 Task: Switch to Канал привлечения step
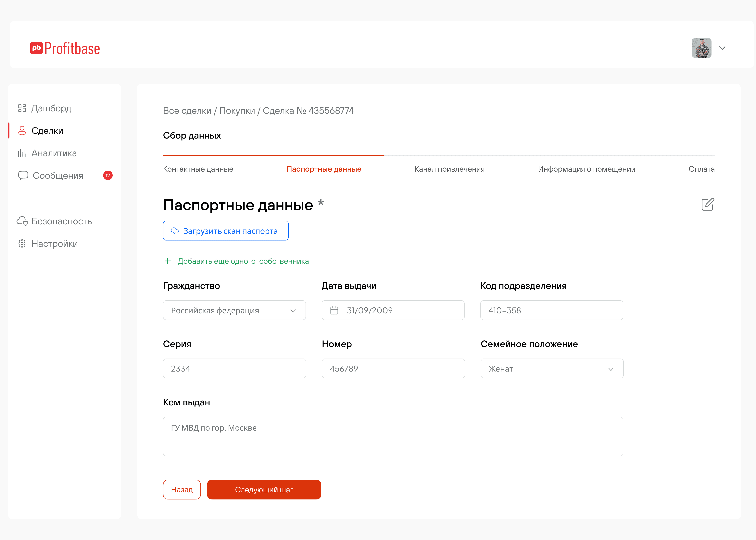pos(449,169)
